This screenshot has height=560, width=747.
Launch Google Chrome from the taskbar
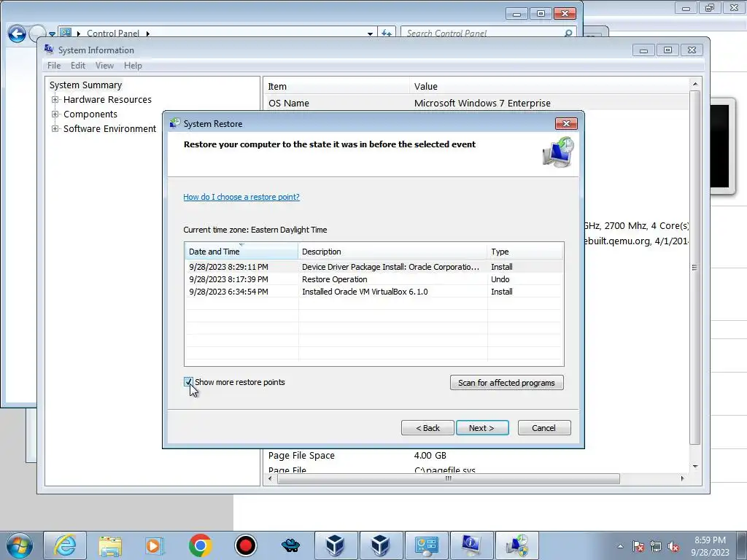tap(200, 545)
